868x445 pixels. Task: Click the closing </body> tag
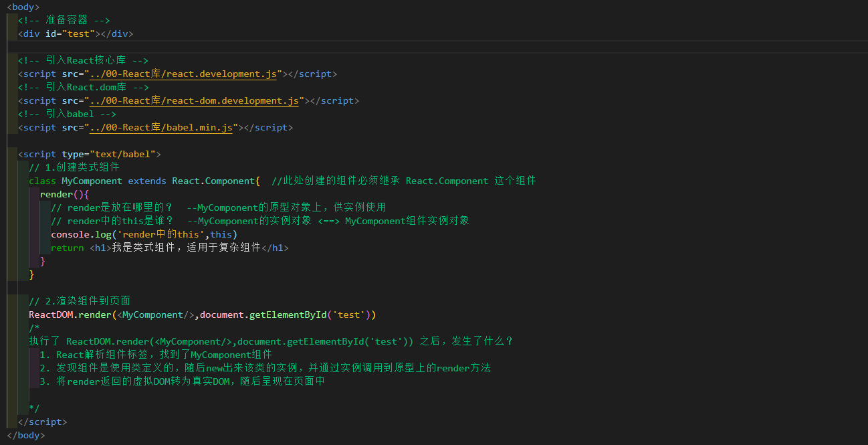[25, 435]
